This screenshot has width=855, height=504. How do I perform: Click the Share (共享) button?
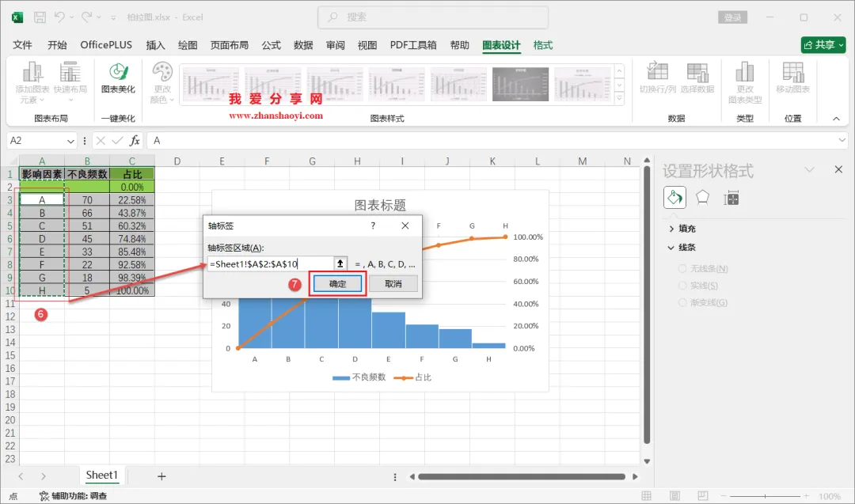coord(823,44)
